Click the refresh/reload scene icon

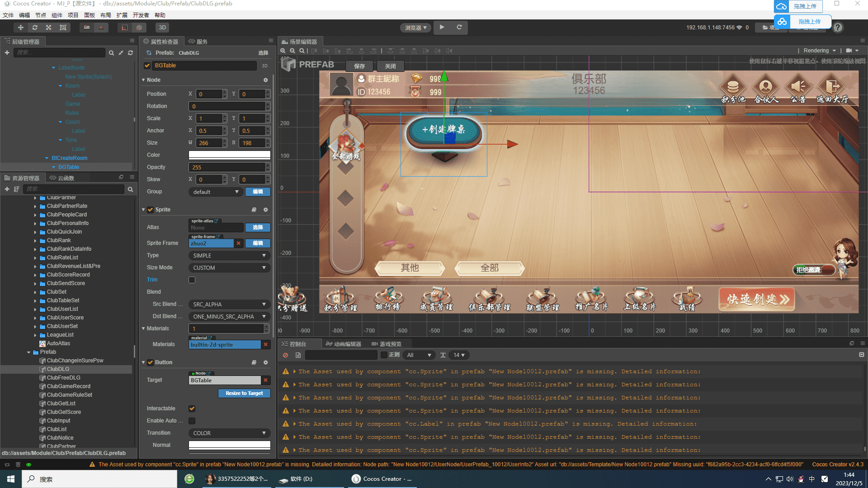[x=458, y=28]
